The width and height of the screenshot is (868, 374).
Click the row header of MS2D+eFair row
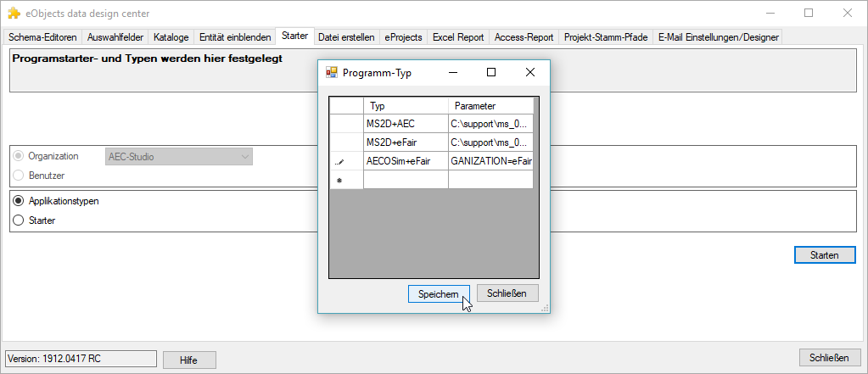346,142
